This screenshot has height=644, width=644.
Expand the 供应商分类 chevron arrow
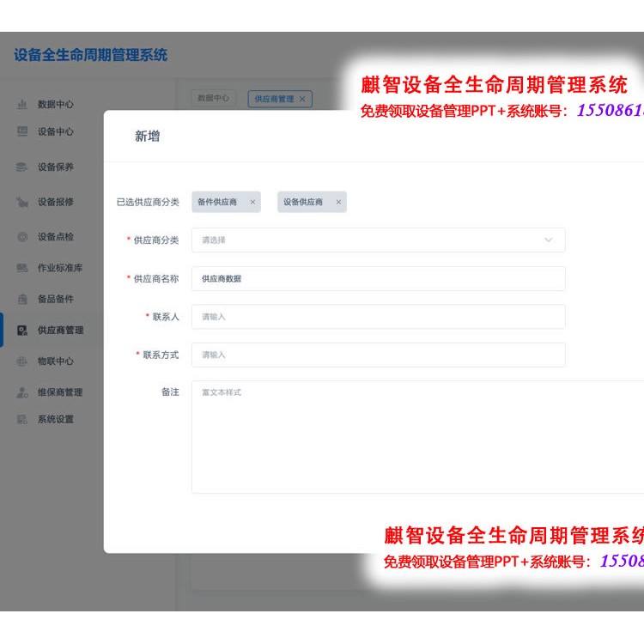point(549,240)
